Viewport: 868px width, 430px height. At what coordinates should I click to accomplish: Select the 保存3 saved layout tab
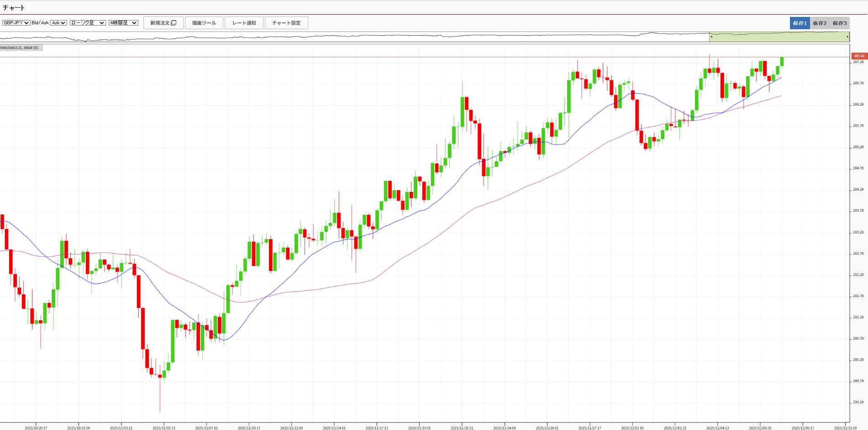(x=840, y=23)
